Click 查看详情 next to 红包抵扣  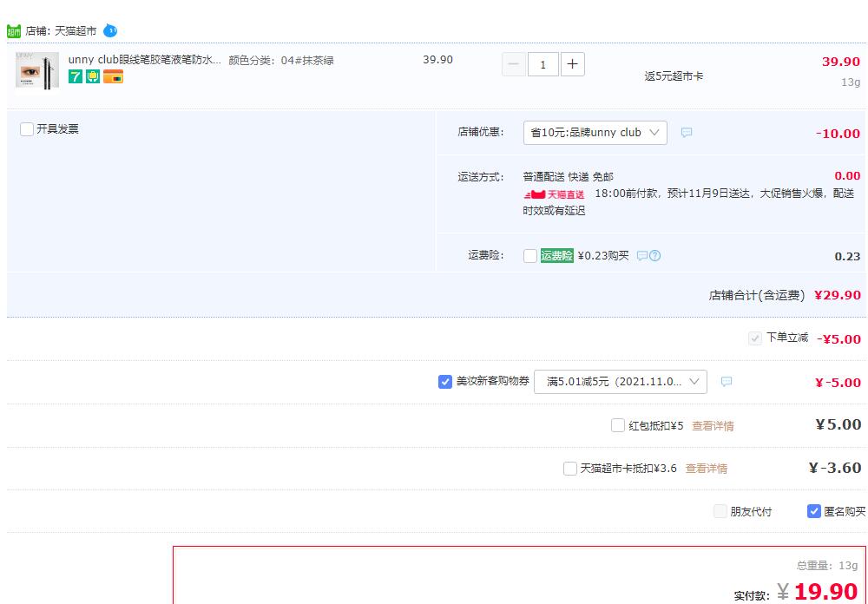[713, 426]
